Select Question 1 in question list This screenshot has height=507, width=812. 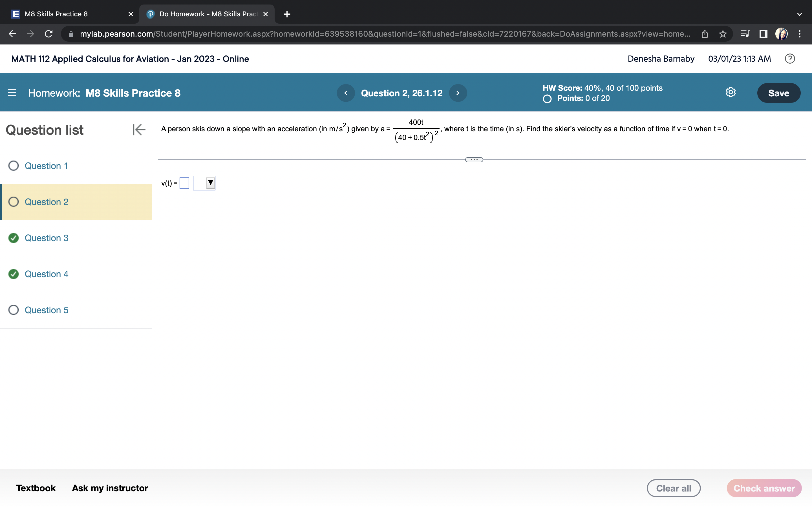tap(46, 166)
